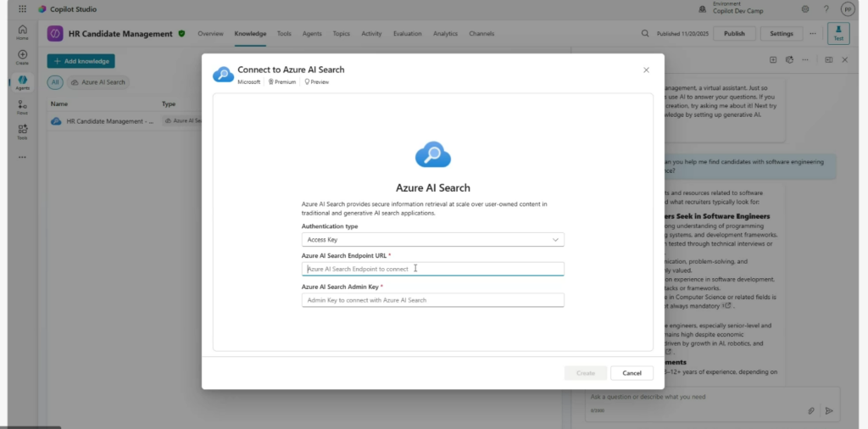
Task: Expand the Authentication type dropdown
Action: 432,240
